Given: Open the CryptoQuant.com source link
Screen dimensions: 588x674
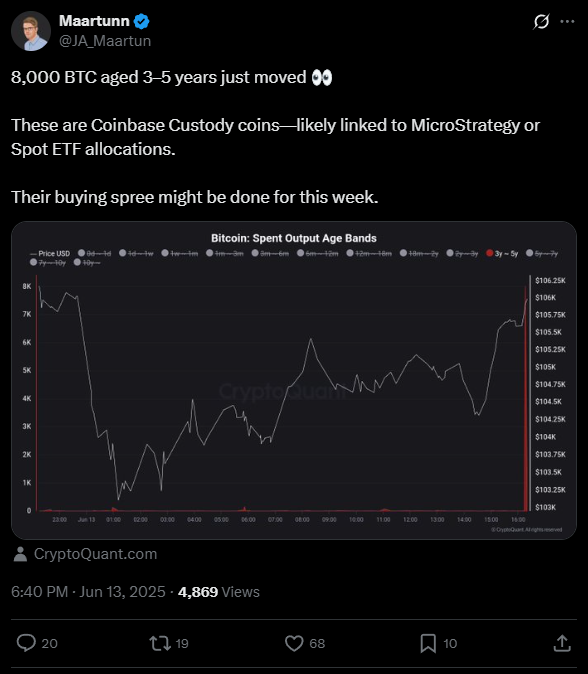Looking at the screenshot, I should pos(95,554).
